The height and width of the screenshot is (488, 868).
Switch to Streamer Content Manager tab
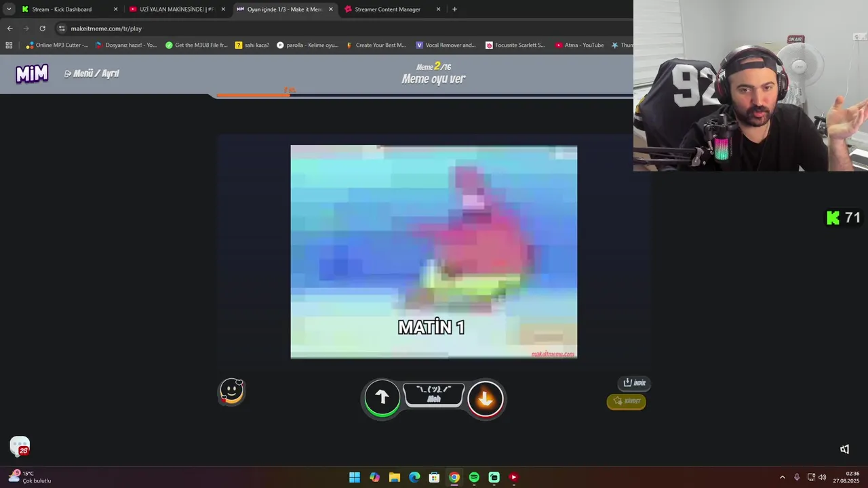[392, 9]
